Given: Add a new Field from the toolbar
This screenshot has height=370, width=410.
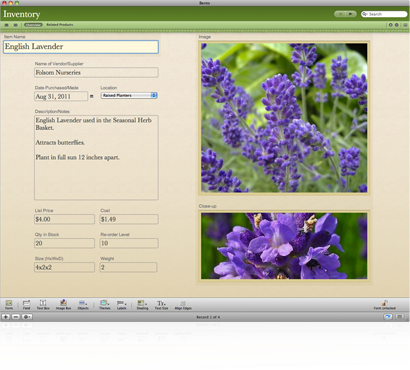Looking at the screenshot, I should [x=26, y=305].
